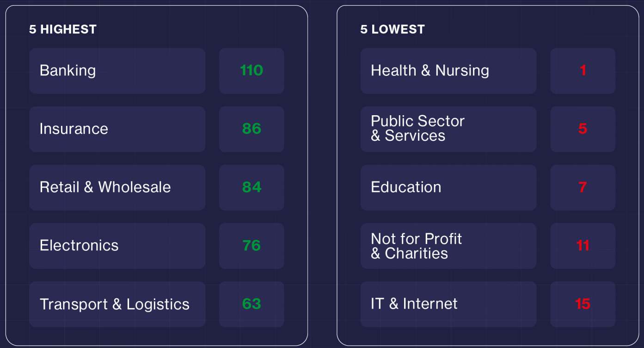Click the Transport & Logistics box
The width and height of the screenshot is (644, 348).
pos(117,304)
